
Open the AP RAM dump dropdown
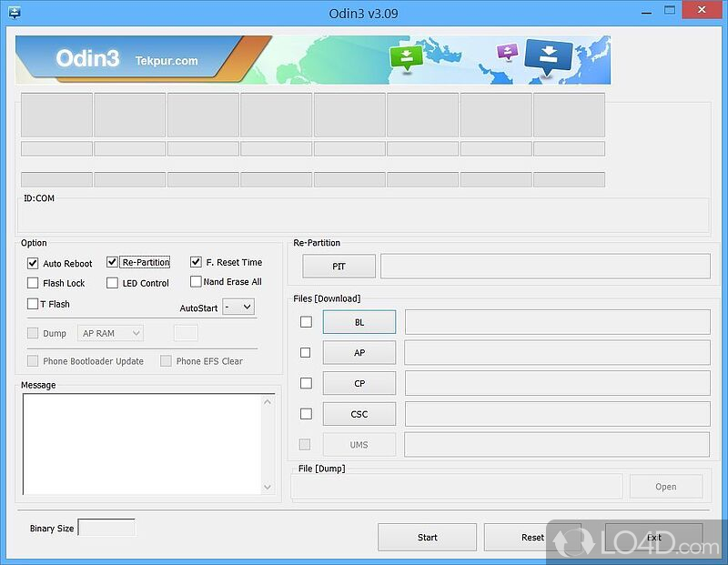tap(110, 333)
